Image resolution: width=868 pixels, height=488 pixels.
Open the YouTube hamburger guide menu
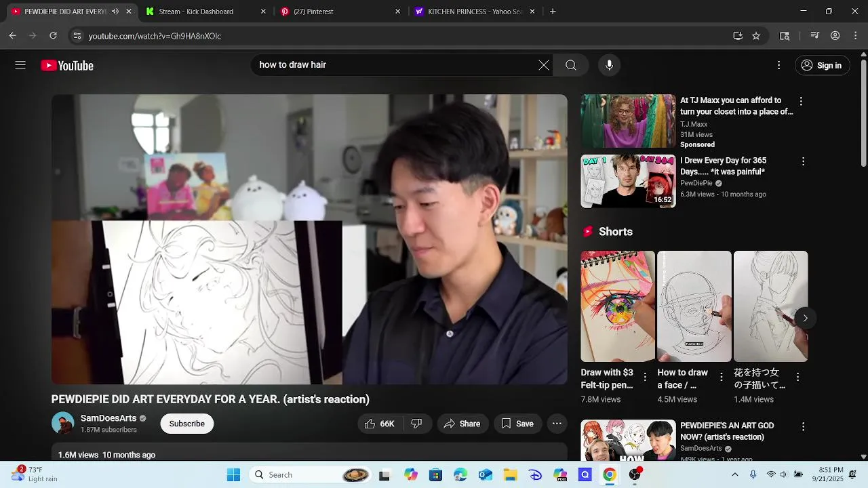click(20, 65)
